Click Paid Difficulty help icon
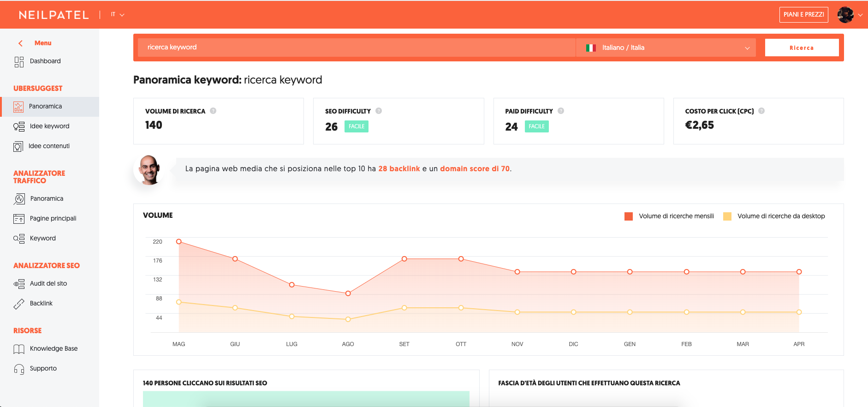This screenshot has height=407, width=868. coord(561,111)
